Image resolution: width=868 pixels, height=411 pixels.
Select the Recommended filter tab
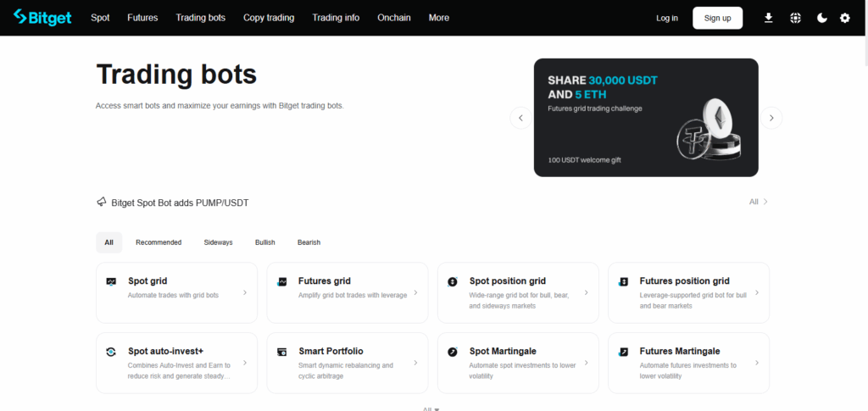pos(159,242)
